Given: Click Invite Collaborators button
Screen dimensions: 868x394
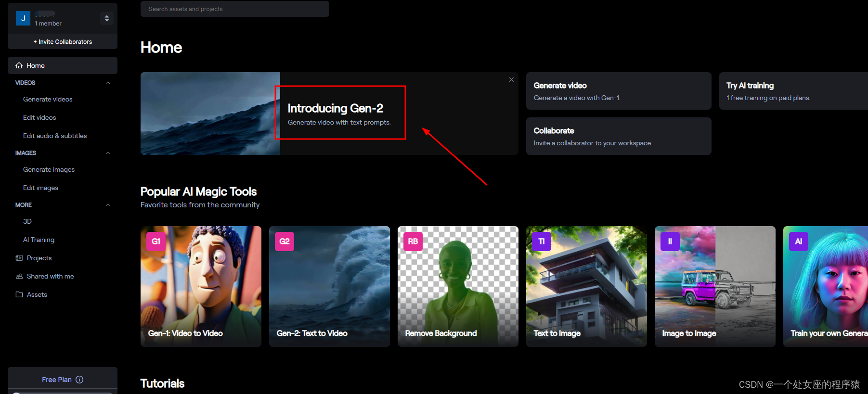Looking at the screenshot, I should (63, 42).
